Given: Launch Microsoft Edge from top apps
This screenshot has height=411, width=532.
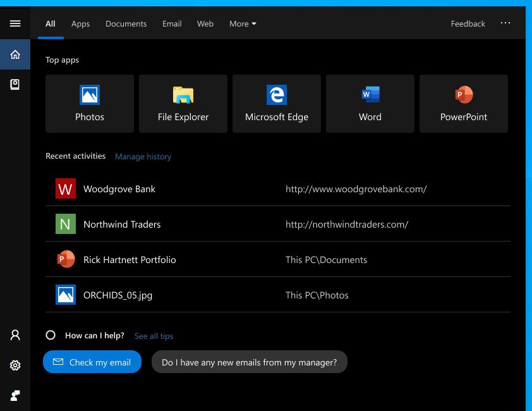Looking at the screenshot, I should tap(277, 104).
